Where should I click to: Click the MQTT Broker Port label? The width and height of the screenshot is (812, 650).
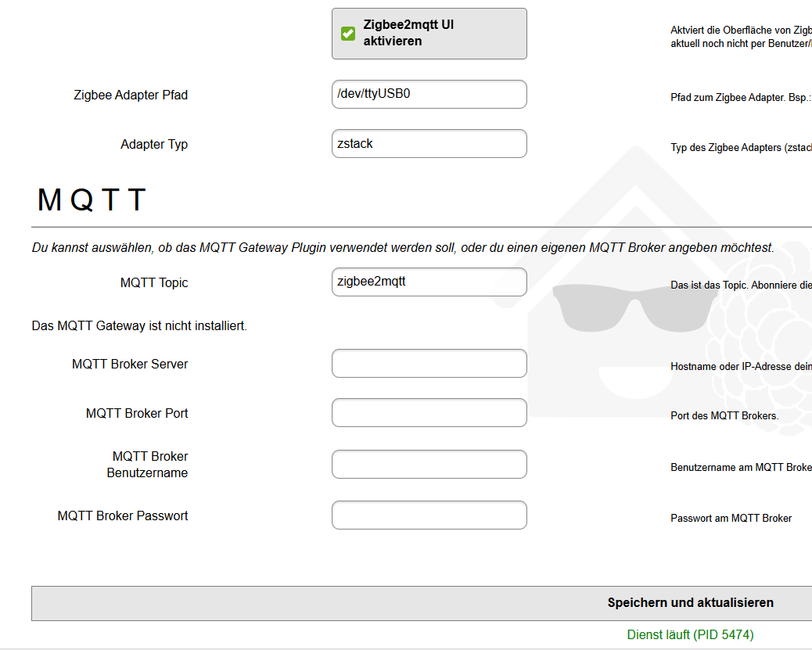(x=137, y=414)
